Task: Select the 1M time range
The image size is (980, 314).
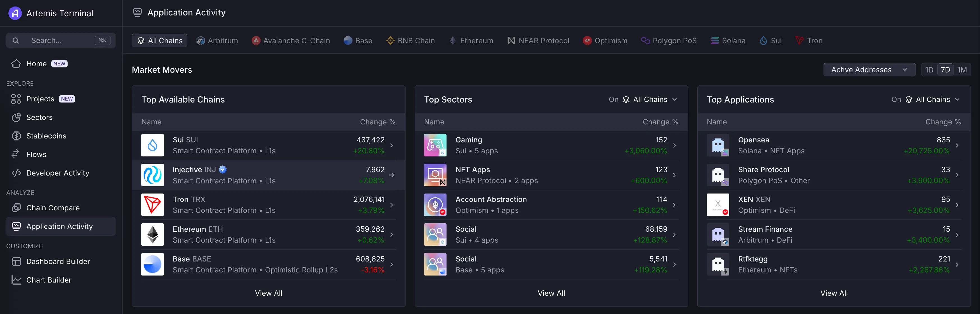Action: (962, 70)
